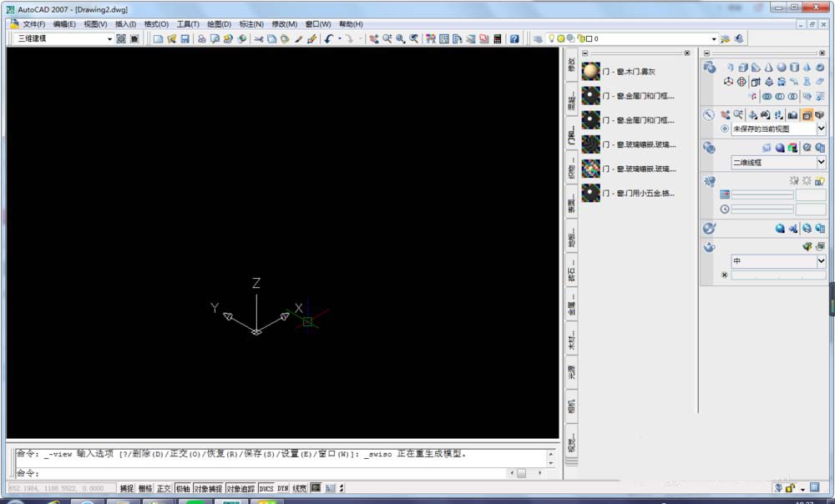Toggle 栅格 grid display in status bar
Viewport: 835px width, 504px height.
pos(145,488)
